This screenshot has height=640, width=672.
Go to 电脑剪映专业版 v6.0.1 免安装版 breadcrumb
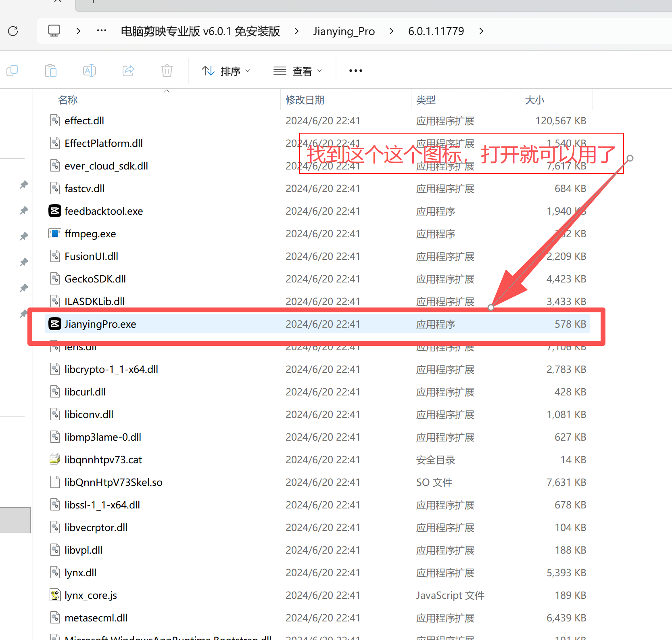(x=200, y=31)
